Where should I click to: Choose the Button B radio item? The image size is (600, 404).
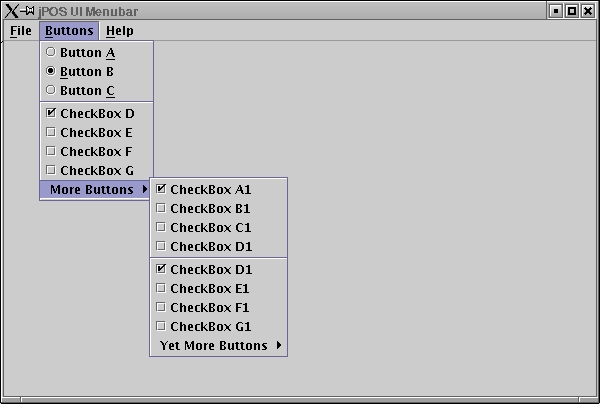coord(86,72)
